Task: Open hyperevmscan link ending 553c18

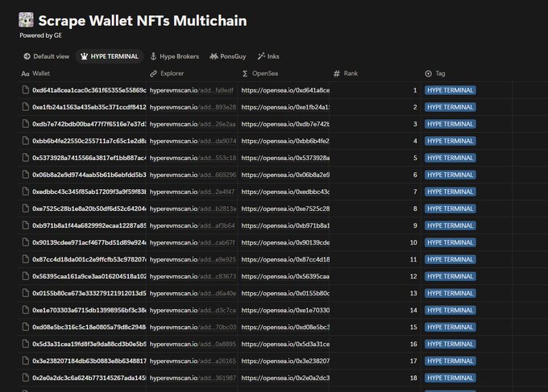Action: point(193,158)
